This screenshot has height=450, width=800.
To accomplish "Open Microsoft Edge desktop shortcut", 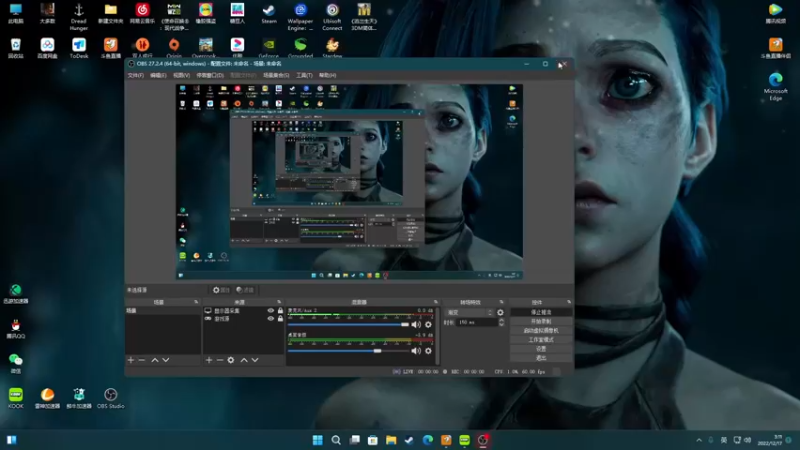I will [x=776, y=86].
